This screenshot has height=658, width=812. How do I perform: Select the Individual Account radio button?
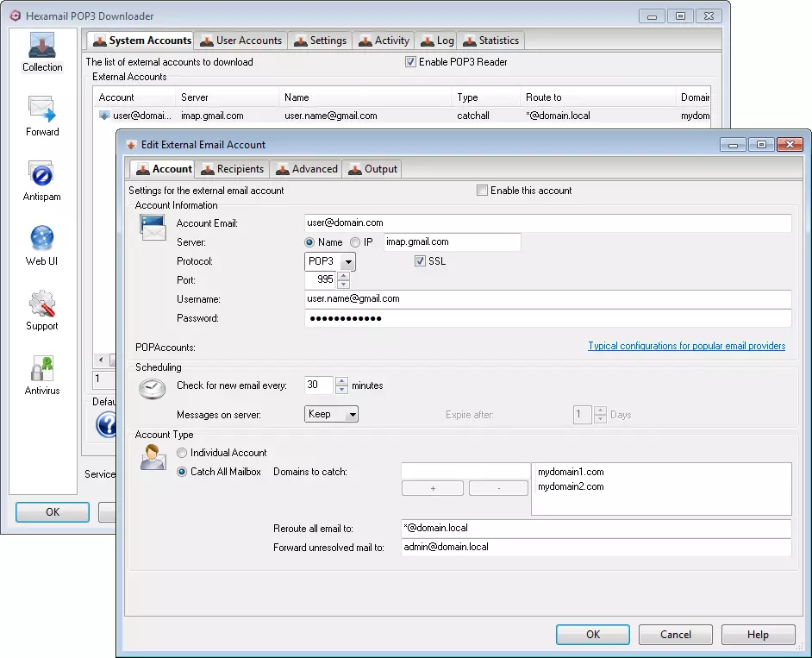coord(182,453)
